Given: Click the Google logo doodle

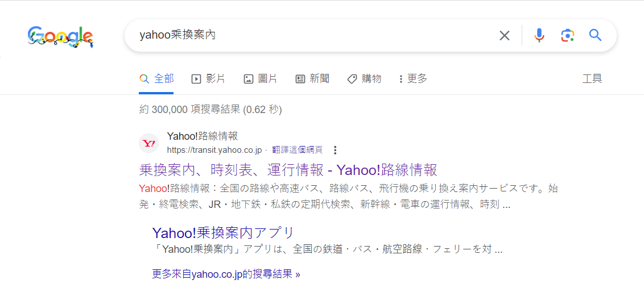Looking at the screenshot, I should point(60,36).
